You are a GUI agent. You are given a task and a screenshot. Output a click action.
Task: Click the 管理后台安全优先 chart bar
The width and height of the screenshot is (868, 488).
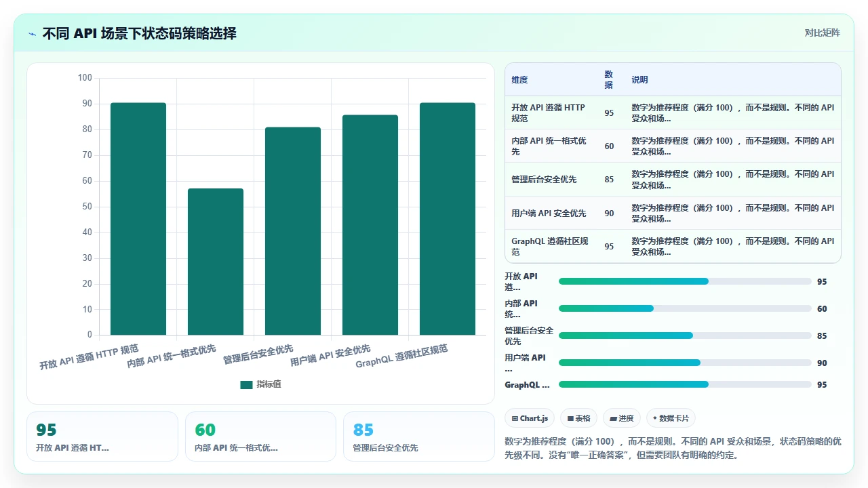[x=293, y=231]
